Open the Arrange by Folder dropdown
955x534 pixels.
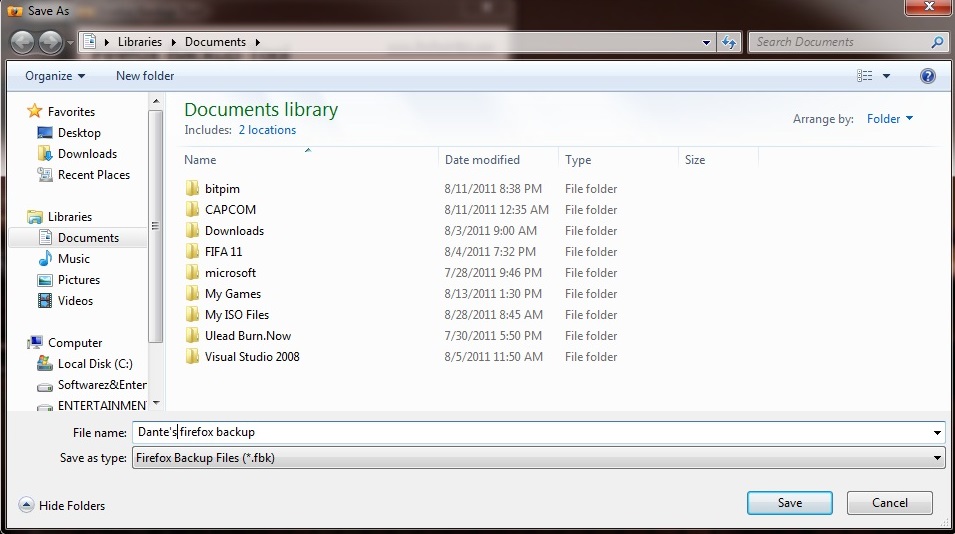click(889, 119)
